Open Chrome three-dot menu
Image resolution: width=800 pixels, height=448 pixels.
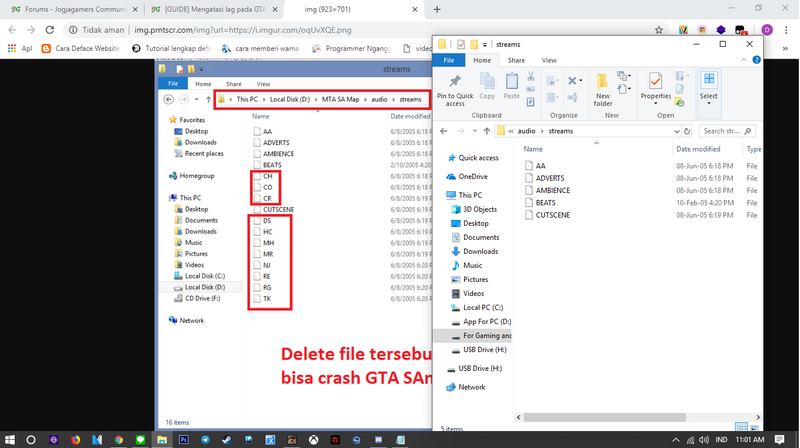click(x=786, y=30)
